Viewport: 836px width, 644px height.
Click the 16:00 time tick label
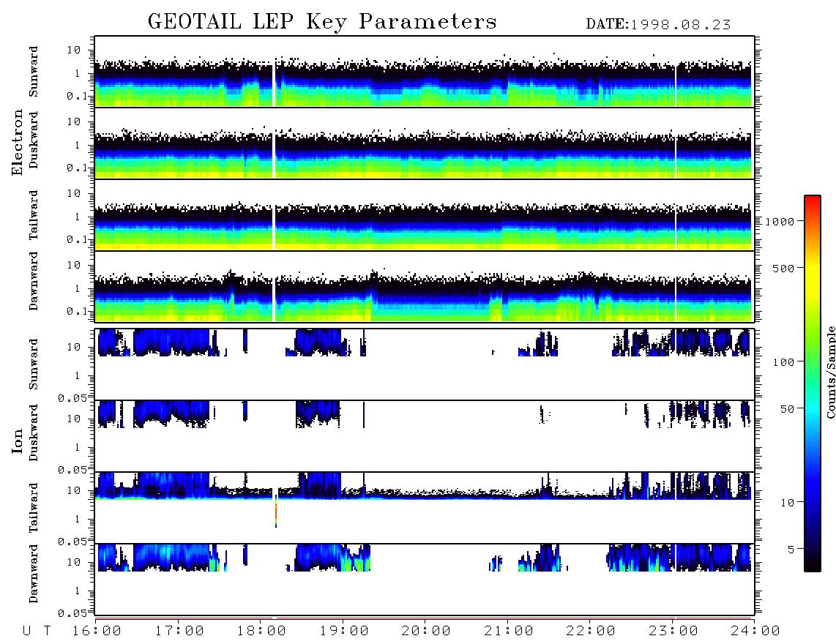tap(97, 632)
